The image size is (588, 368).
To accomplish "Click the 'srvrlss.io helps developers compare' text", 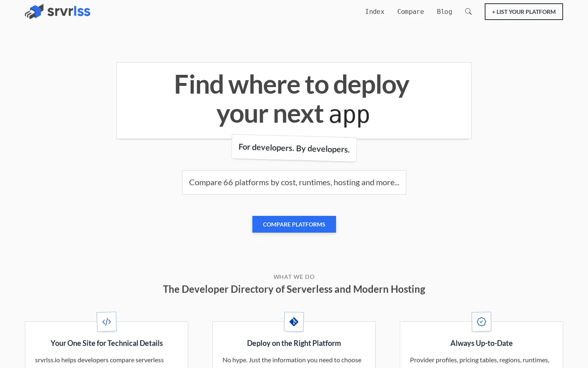I will 99,360.
